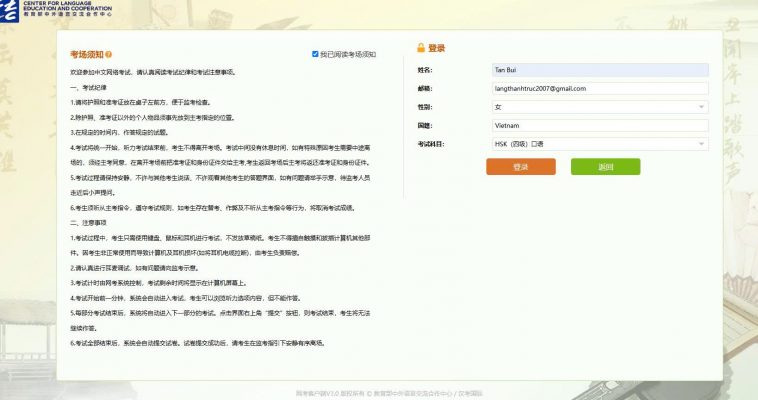
Task: Click the 国籍 nationality field showing Vietnam
Action: point(600,125)
